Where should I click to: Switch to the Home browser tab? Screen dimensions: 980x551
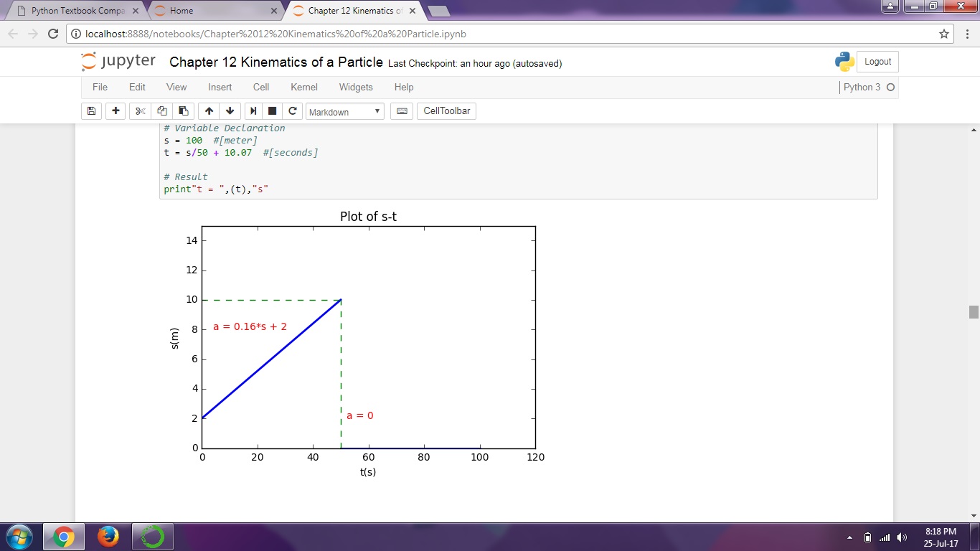click(x=213, y=11)
